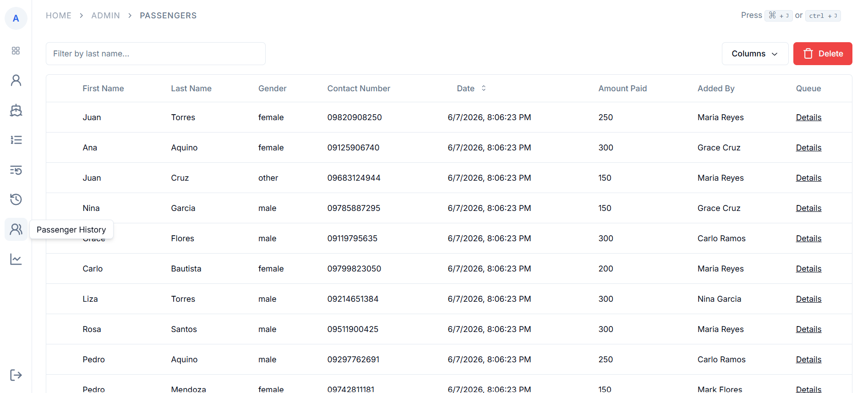Click gender cell 'other' in Juan Cruz row

point(268,178)
